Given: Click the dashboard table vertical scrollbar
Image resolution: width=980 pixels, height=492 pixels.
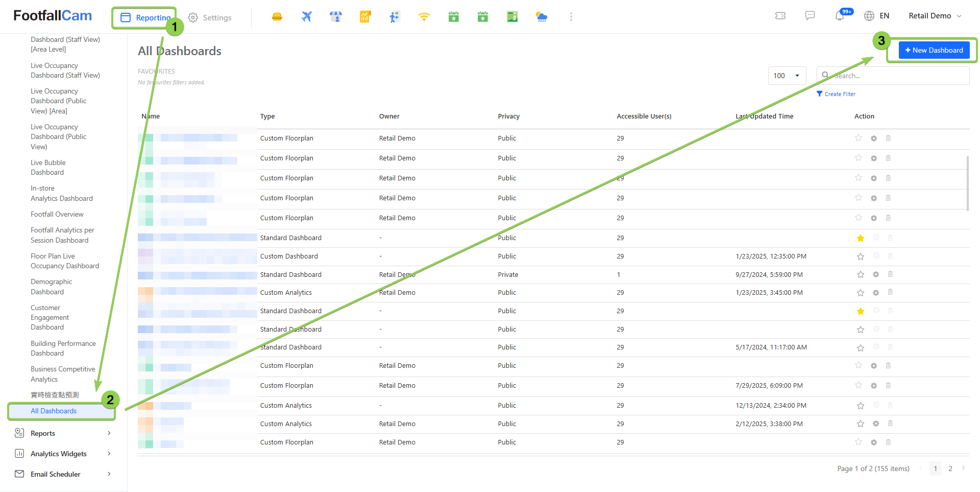Looking at the screenshot, I should [x=967, y=183].
